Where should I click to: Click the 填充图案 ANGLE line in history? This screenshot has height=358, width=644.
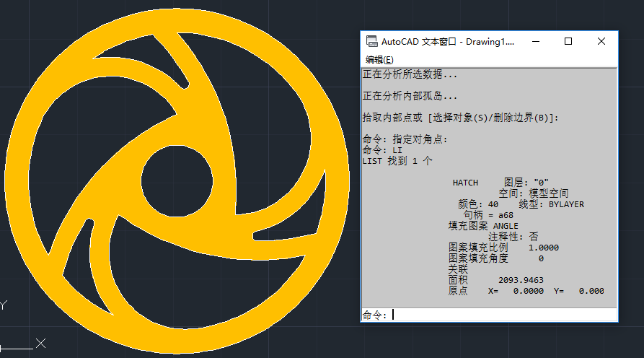pos(482,226)
